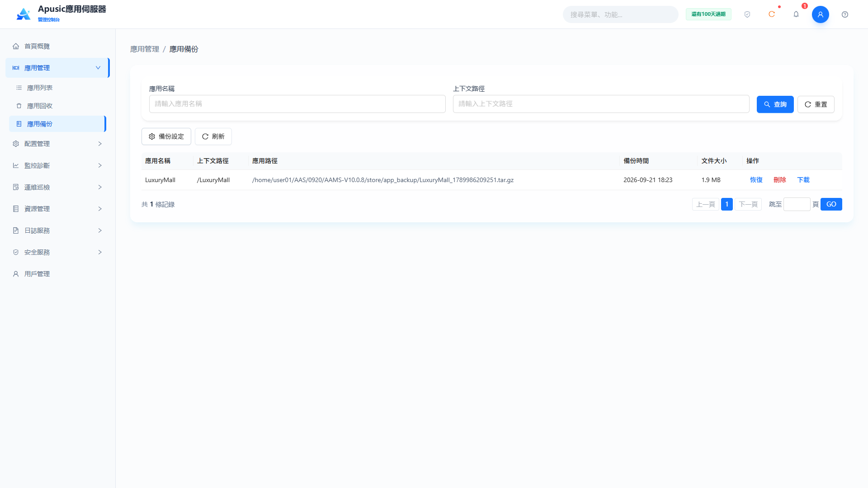Expand the 配置管理 submenu
868x488 pixels.
tap(57, 144)
